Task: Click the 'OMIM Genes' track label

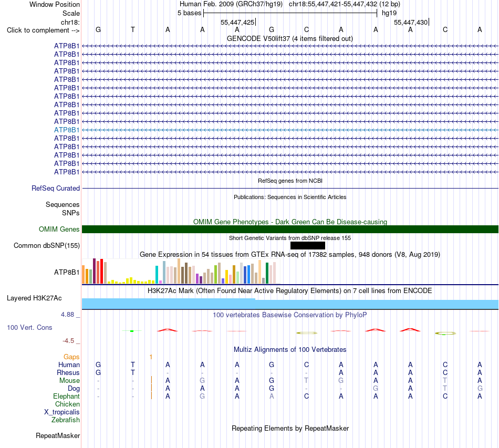Action: point(59,229)
